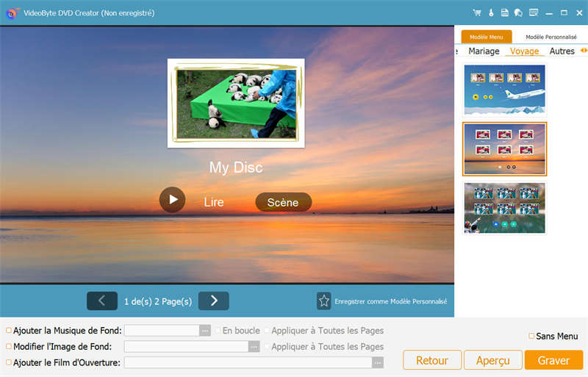Tick the Modifier l'Image de Fond checkbox
Screen dimensions: 588x377
coord(9,347)
